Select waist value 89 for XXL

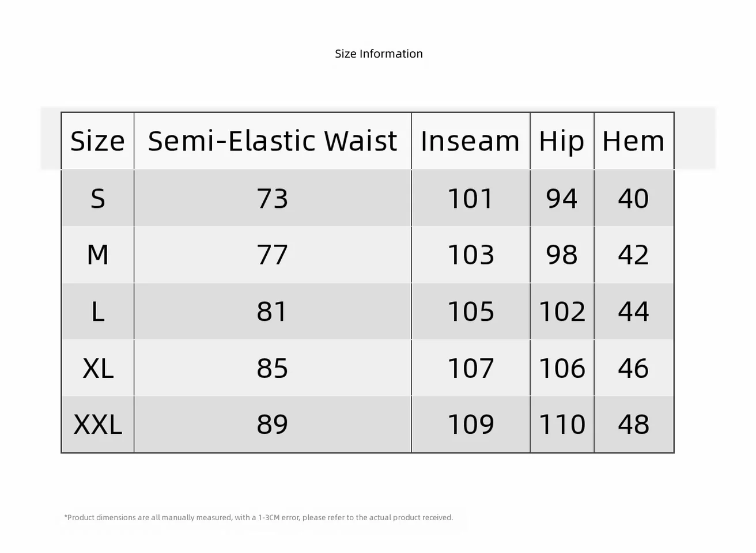[272, 425]
